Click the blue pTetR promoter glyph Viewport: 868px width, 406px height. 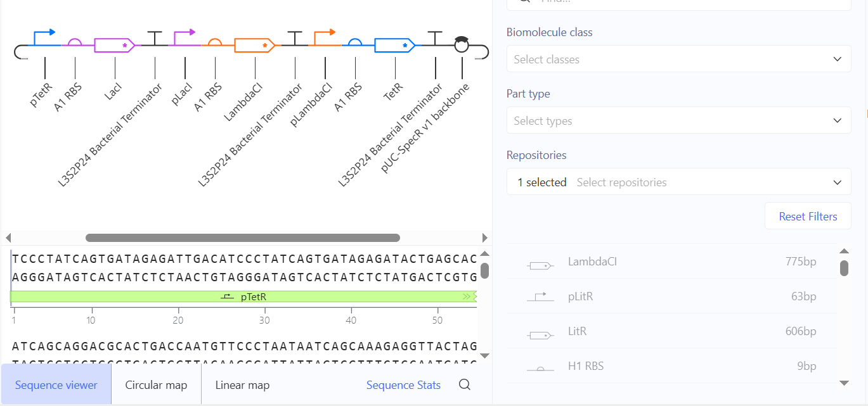[44, 37]
